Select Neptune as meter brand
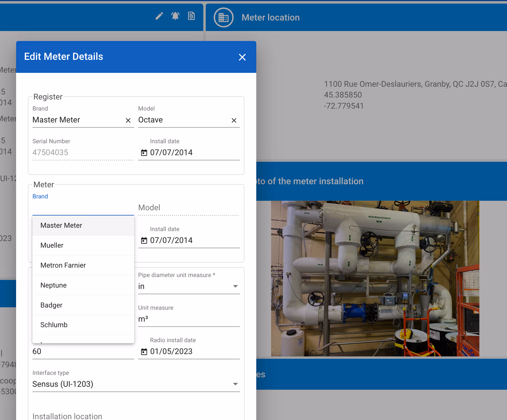The image size is (507, 420). [54, 285]
